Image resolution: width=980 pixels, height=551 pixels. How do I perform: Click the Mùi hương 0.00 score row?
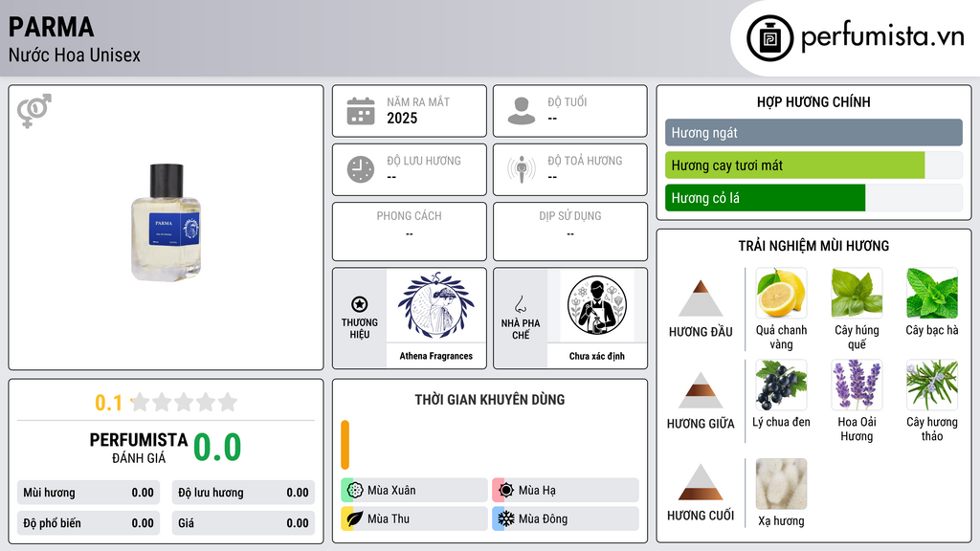[x=89, y=493]
